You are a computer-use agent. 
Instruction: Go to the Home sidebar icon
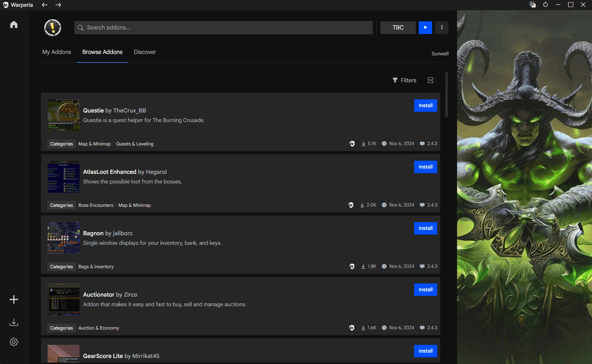point(14,24)
